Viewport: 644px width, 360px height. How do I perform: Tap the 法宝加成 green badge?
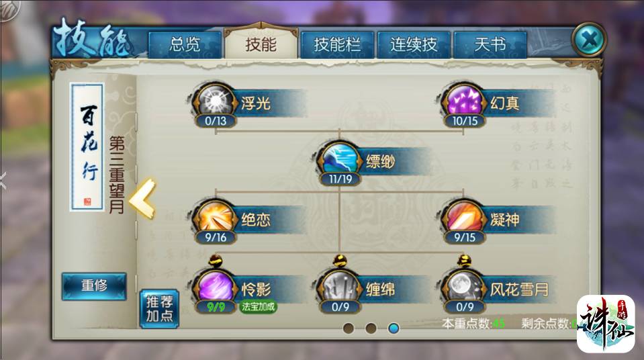point(258,306)
